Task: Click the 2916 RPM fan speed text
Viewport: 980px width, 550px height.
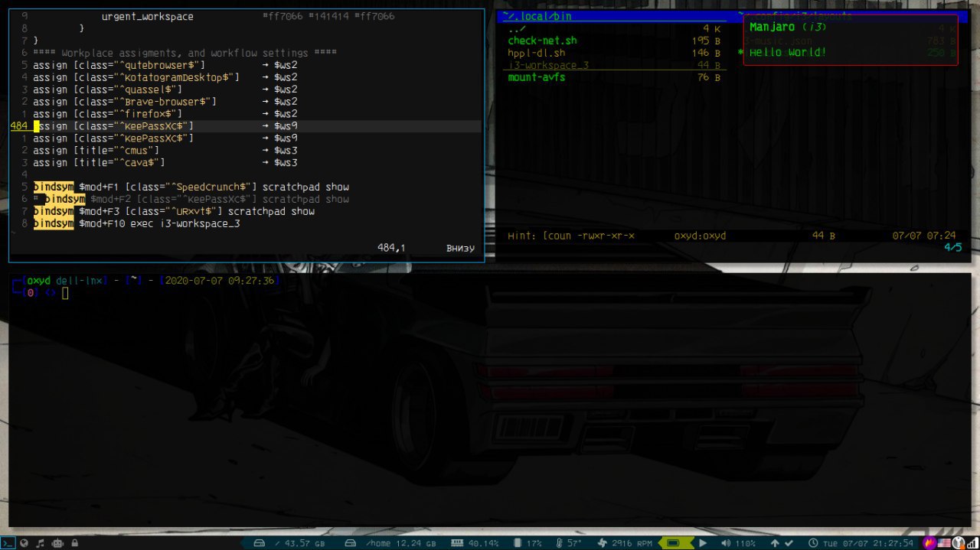Action: [x=632, y=543]
